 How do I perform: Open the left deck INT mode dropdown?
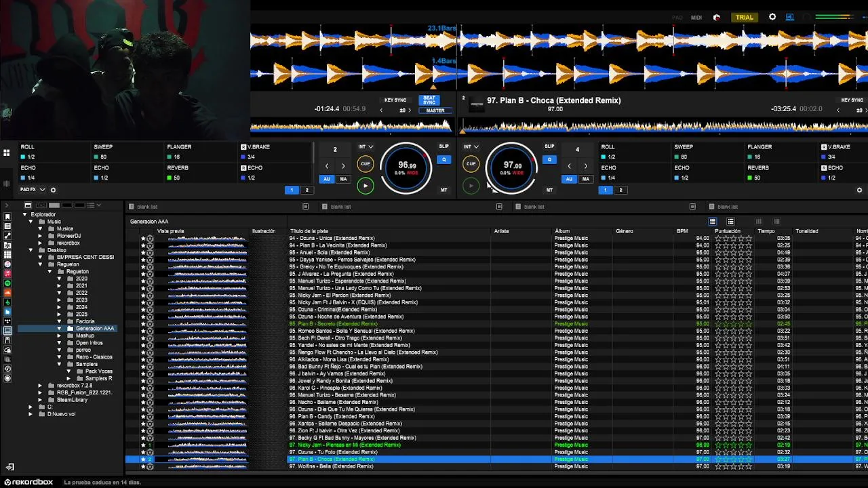tap(366, 146)
